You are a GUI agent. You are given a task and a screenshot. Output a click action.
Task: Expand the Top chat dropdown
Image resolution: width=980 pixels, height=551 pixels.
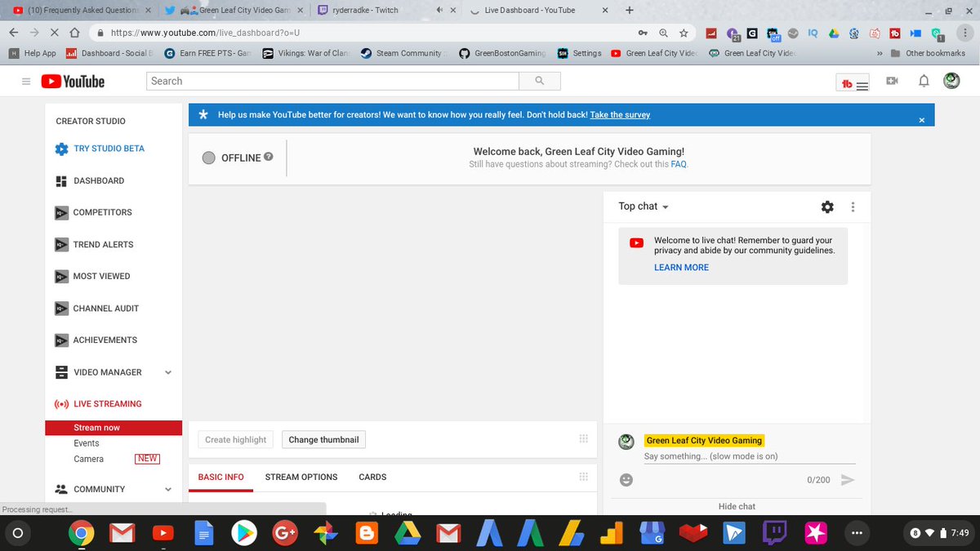click(x=644, y=207)
